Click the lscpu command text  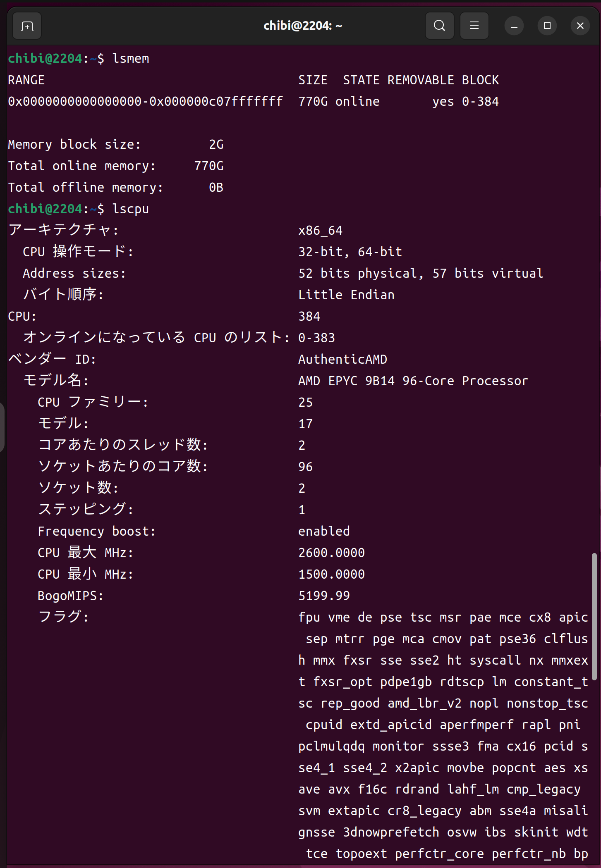coord(131,209)
